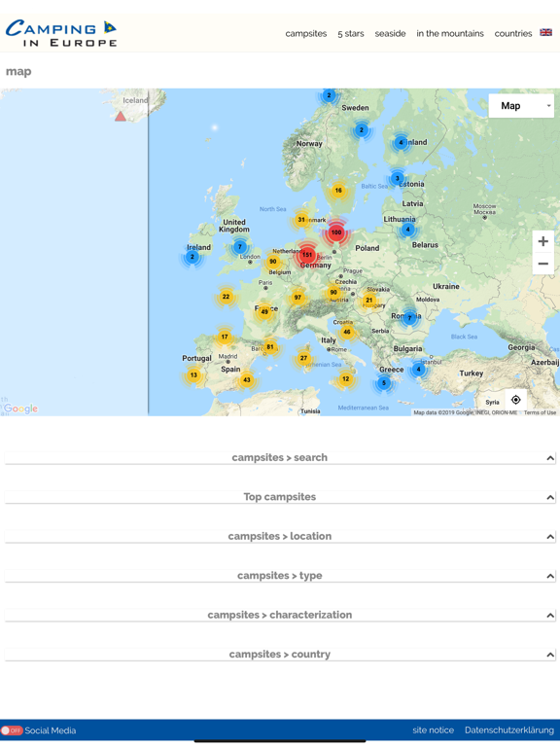Click the blue 7 cluster over Romania
The width and height of the screenshot is (560, 747).
tap(409, 318)
